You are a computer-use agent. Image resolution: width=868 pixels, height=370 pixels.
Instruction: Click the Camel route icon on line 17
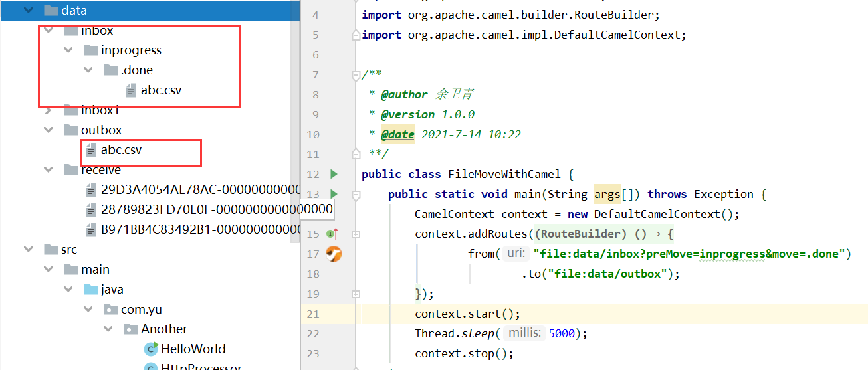(x=334, y=254)
